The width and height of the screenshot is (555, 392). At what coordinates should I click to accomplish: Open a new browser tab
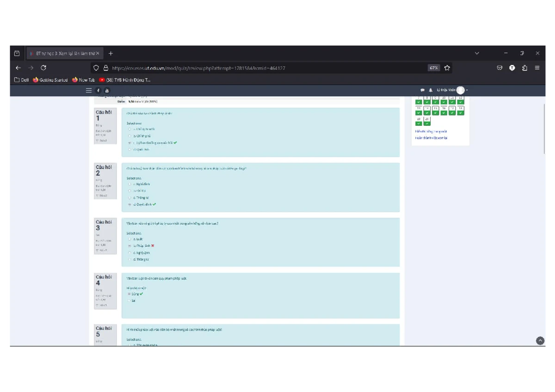pyautogui.click(x=111, y=53)
